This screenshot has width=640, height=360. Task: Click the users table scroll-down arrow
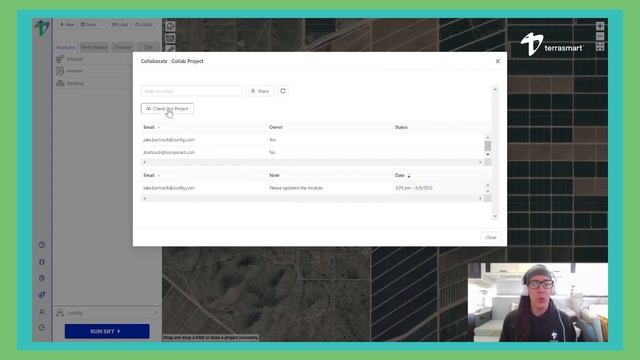coord(488,155)
